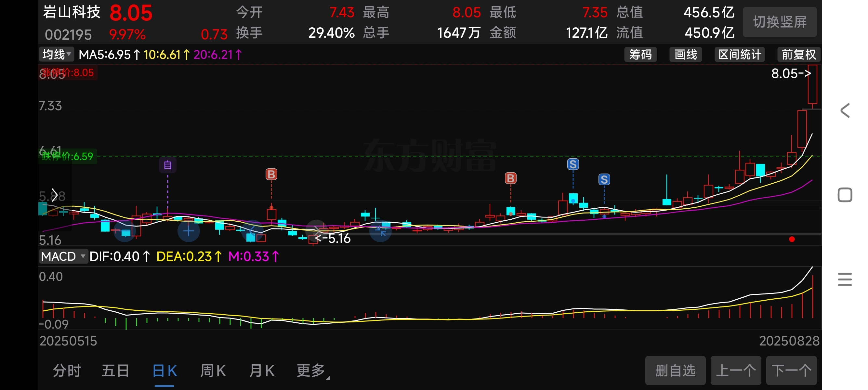Open 区间统计 range statistics

click(x=739, y=54)
